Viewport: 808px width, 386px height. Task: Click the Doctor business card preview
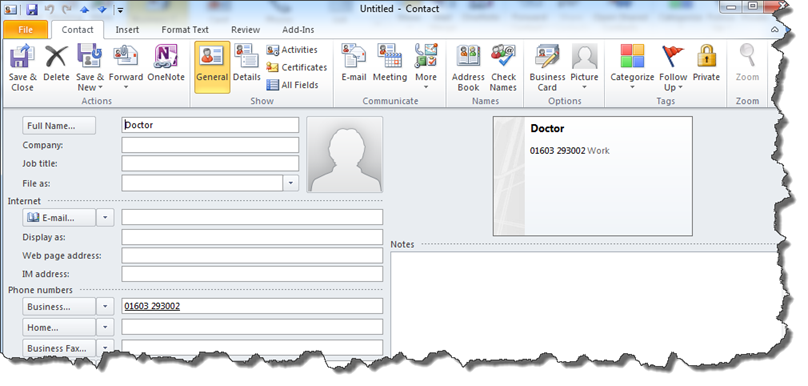[593, 176]
